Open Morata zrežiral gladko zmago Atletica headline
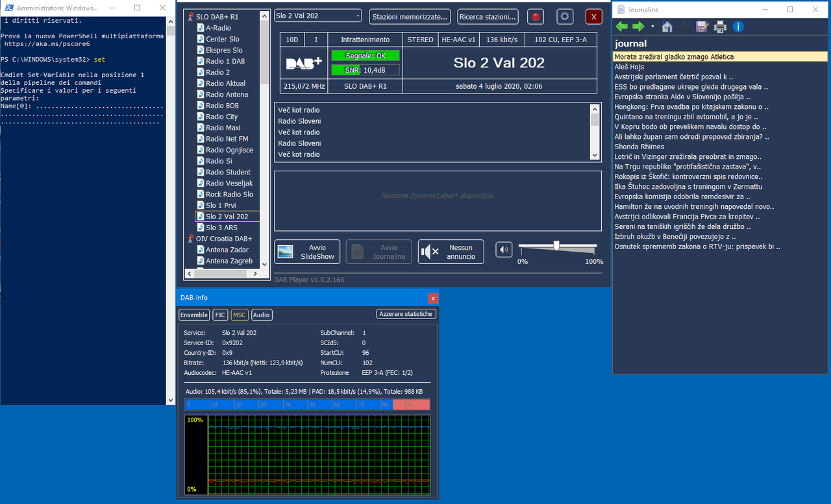831x504 pixels. pyautogui.click(x=721, y=56)
